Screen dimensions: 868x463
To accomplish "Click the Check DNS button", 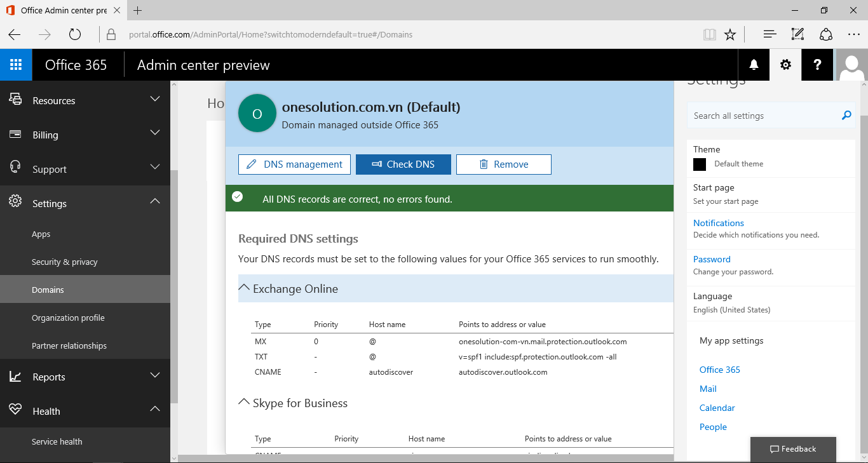I will click(x=403, y=164).
